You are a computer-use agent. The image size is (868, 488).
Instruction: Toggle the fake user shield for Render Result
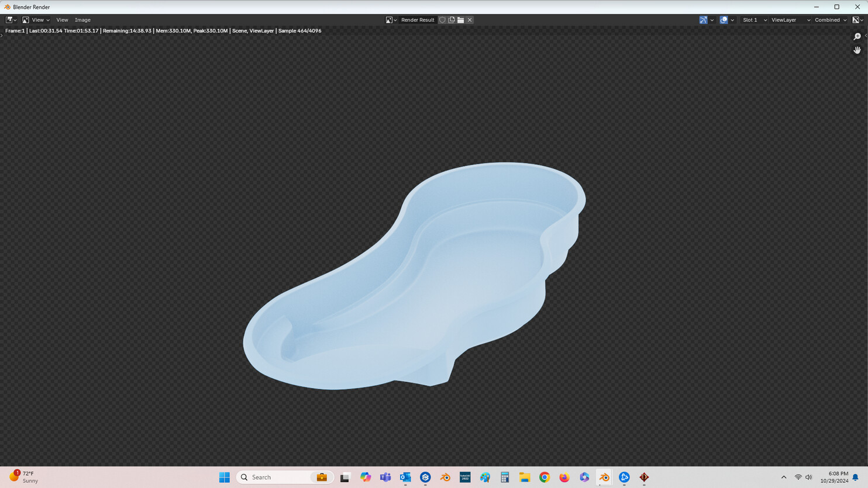[x=443, y=19]
